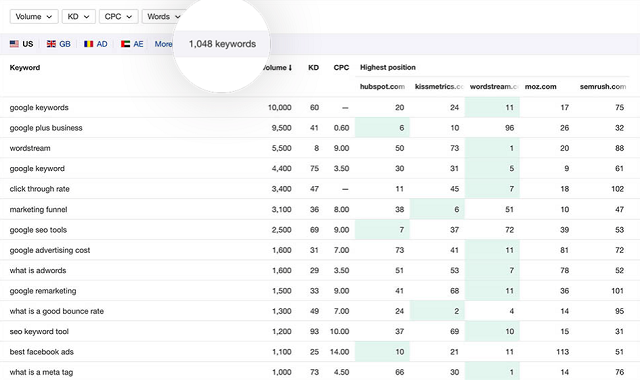Click the moz.com column header
The height and width of the screenshot is (380, 640).
[x=540, y=87]
